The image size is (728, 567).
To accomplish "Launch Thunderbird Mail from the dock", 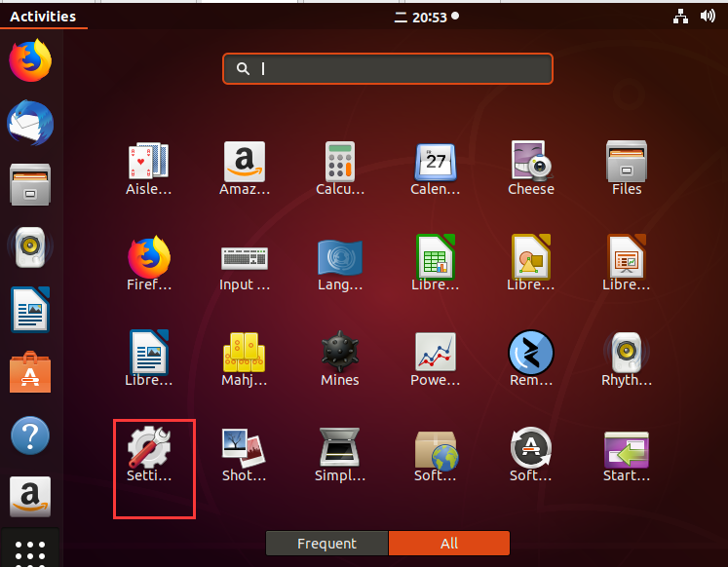I will [30, 123].
